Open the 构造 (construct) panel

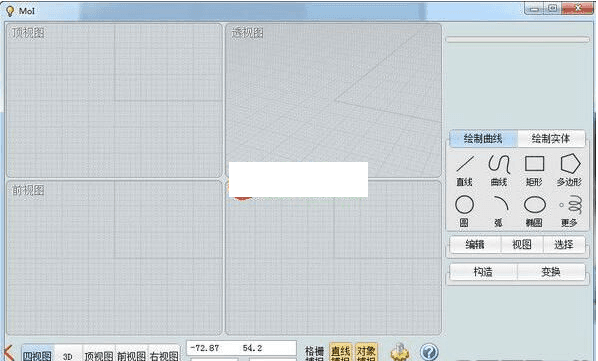click(483, 272)
